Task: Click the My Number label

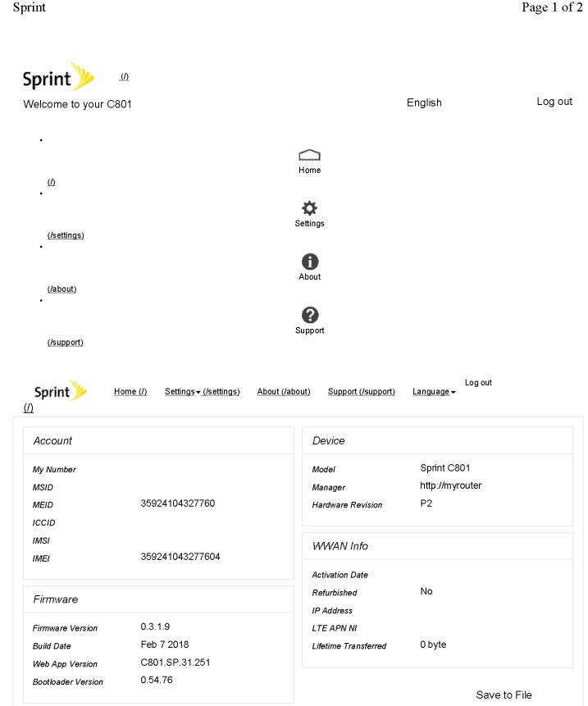Action: pos(54,470)
